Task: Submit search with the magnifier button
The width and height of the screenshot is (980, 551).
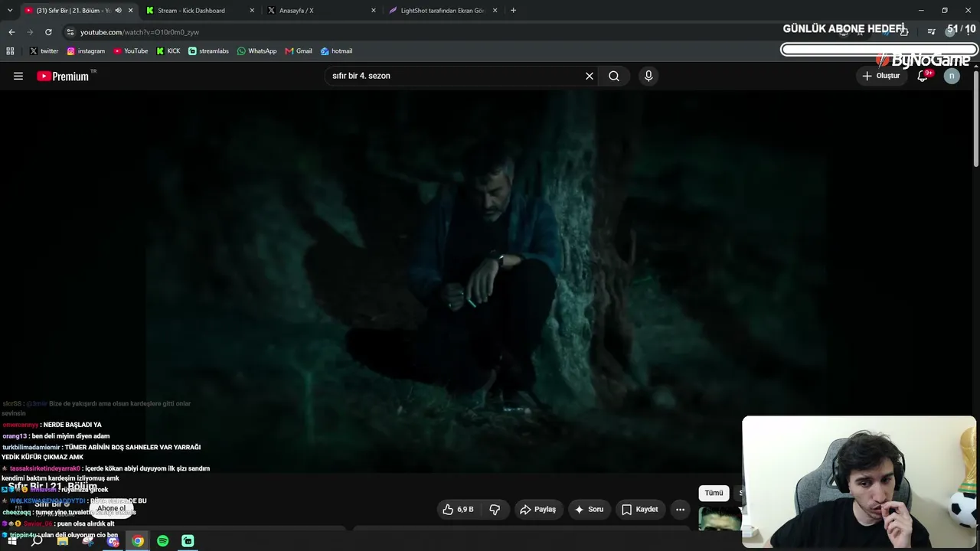Action: [614, 76]
